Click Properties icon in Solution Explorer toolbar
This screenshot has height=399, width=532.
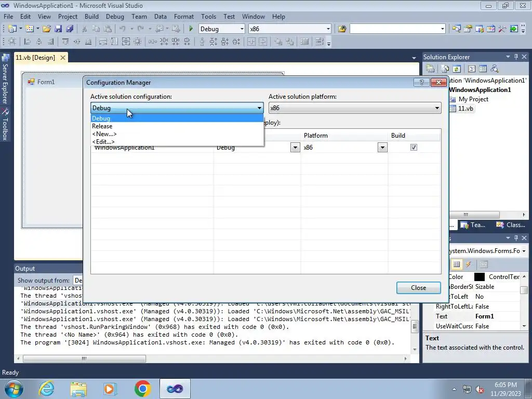430,69
